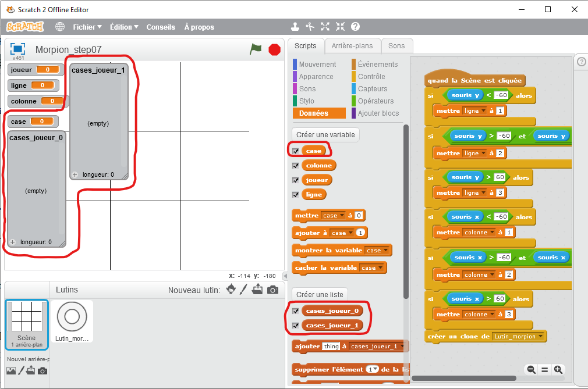Open the Fichier dropdown menu
Image resolution: width=588 pixels, height=389 pixels.
[87, 27]
